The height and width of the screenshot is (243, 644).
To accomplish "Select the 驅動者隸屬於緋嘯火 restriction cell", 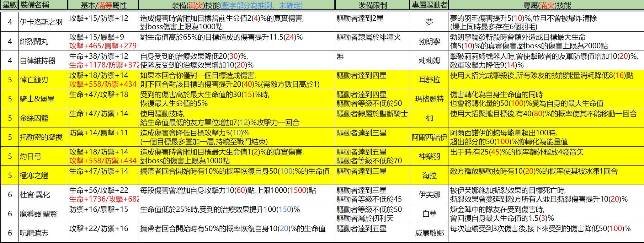I will (372, 41).
